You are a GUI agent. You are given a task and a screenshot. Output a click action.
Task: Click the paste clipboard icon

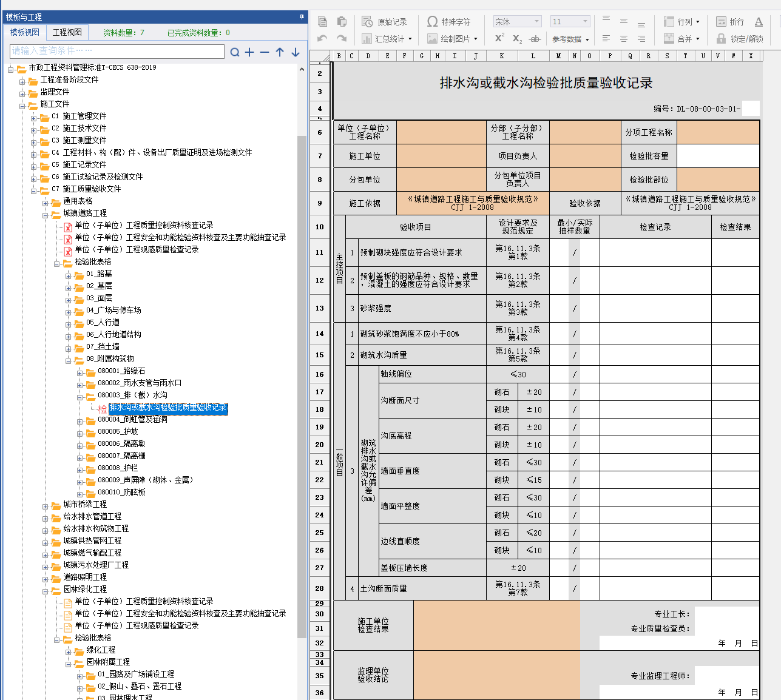[342, 22]
